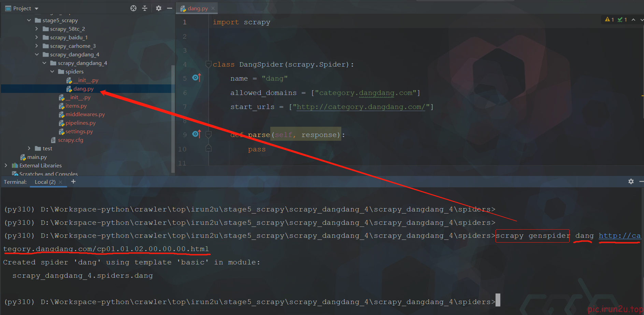
Task: Hide the Project panel with minus icon
Action: pos(170,8)
